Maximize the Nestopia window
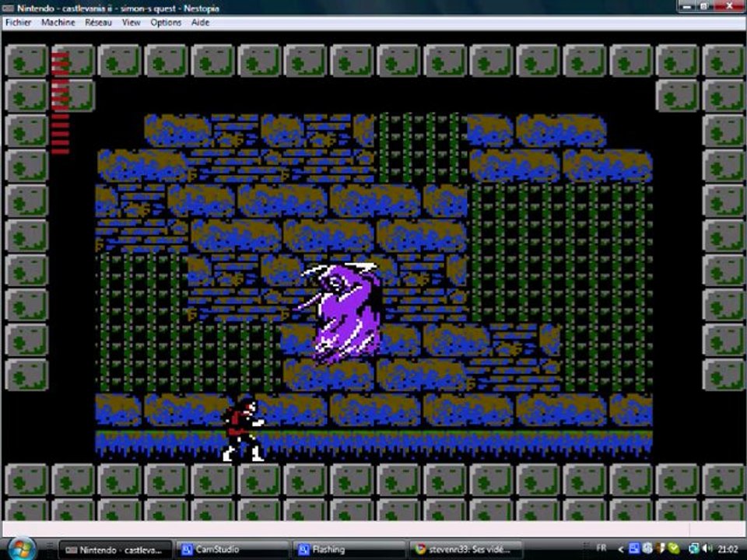This screenshot has height=560, width=747. coord(704,6)
